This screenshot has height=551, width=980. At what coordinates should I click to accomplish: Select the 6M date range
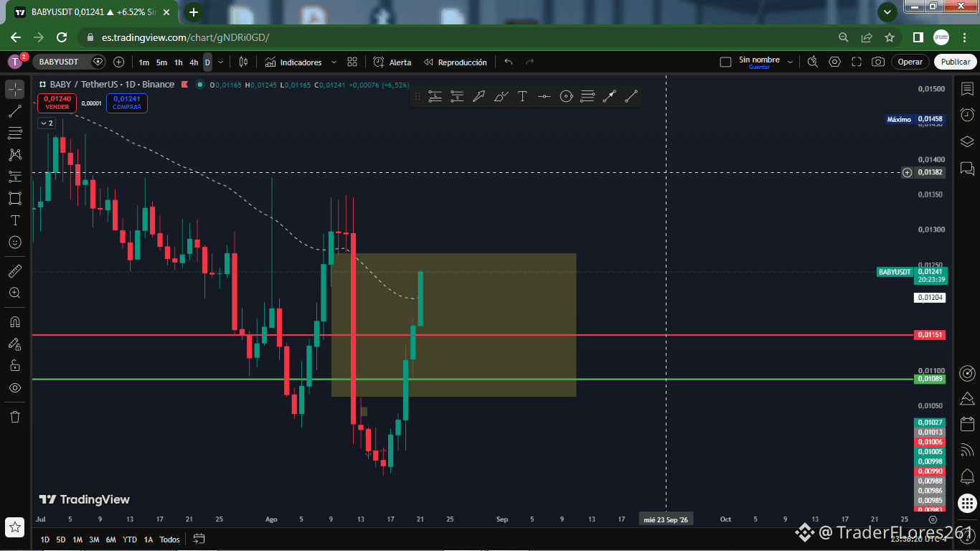110,540
